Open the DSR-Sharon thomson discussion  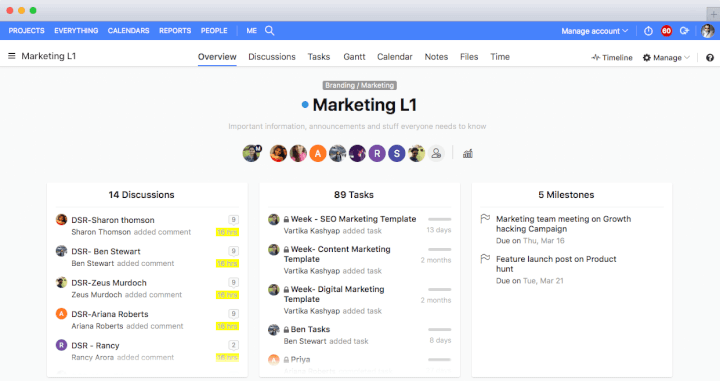pos(113,220)
